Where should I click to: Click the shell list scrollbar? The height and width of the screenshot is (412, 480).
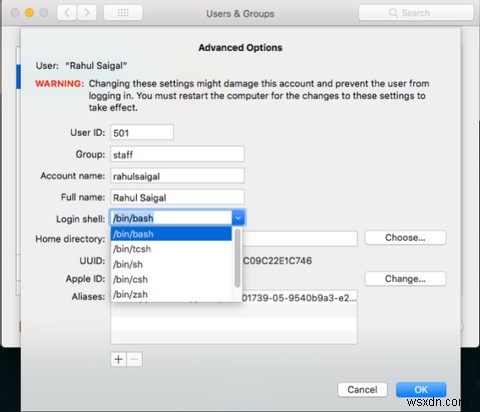click(x=237, y=258)
